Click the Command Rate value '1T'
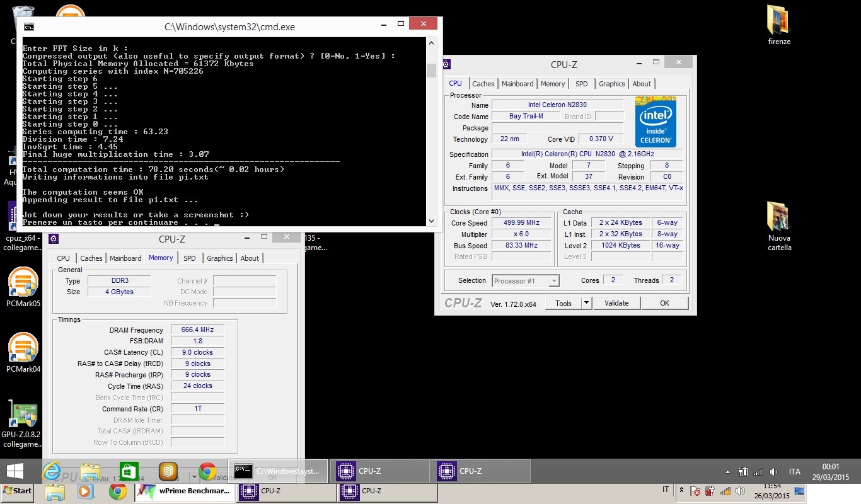The height and width of the screenshot is (504, 861). click(x=197, y=409)
